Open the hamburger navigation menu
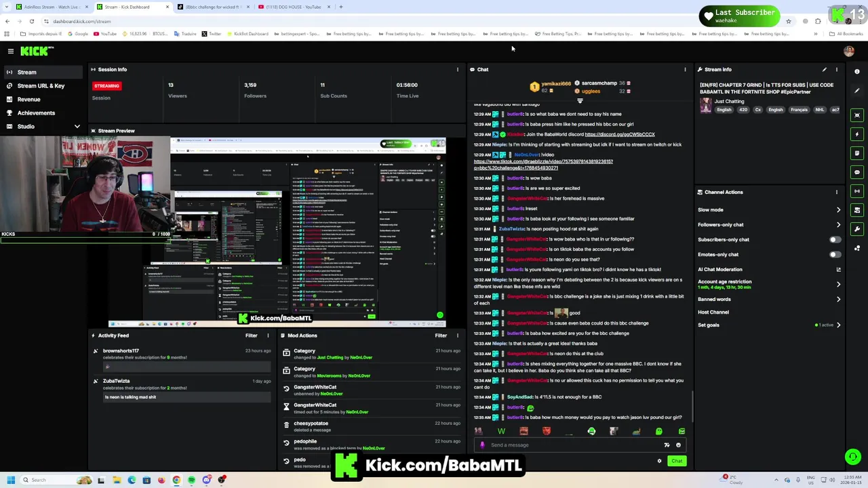 click(10, 51)
